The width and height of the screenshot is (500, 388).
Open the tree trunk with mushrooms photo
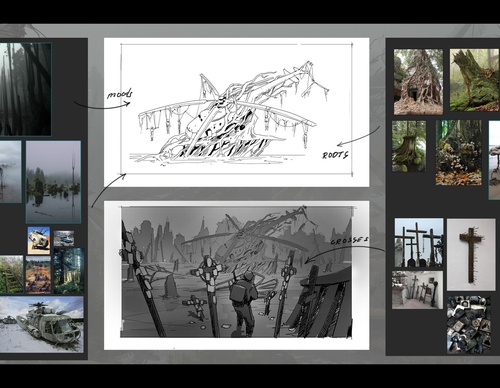(x=459, y=153)
